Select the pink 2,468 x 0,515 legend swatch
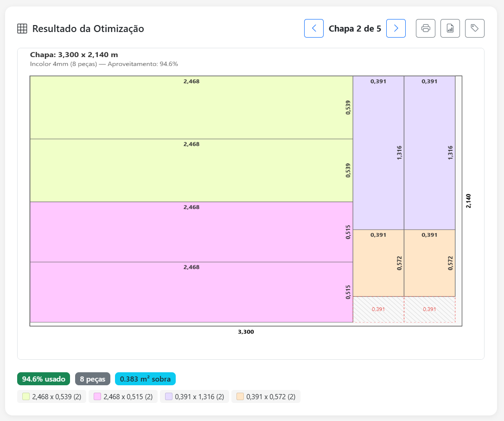Screen dimensions: 504x421 pyautogui.click(x=97, y=396)
